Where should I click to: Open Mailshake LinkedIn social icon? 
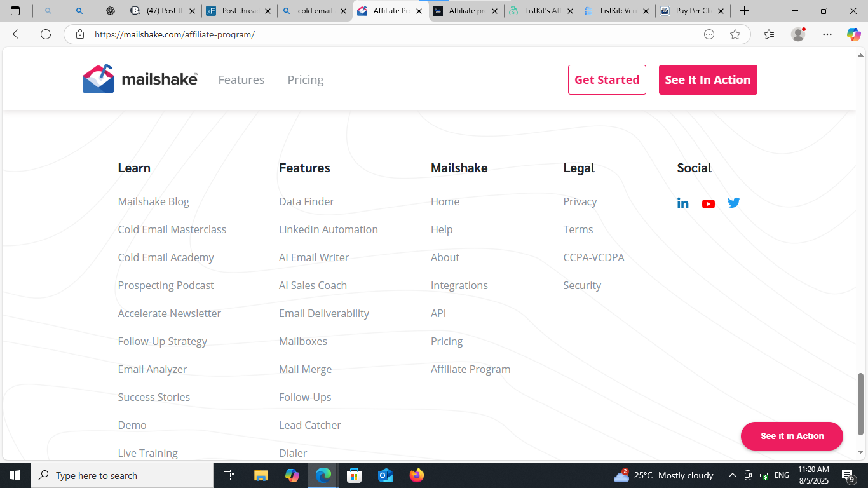pyautogui.click(x=683, y=203)
